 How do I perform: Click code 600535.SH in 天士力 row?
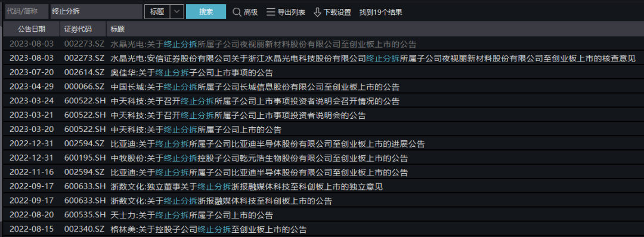point(85,215)
